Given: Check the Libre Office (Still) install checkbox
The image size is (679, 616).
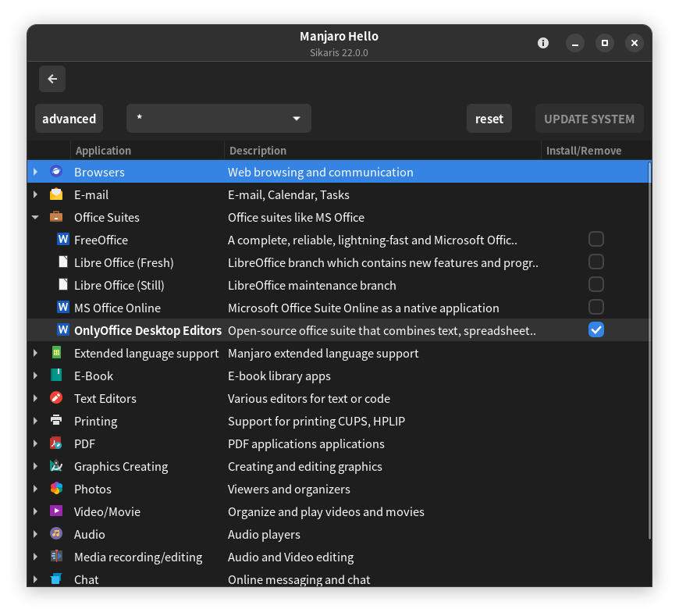Looking at the screenshot, I should tap(596, 285).
